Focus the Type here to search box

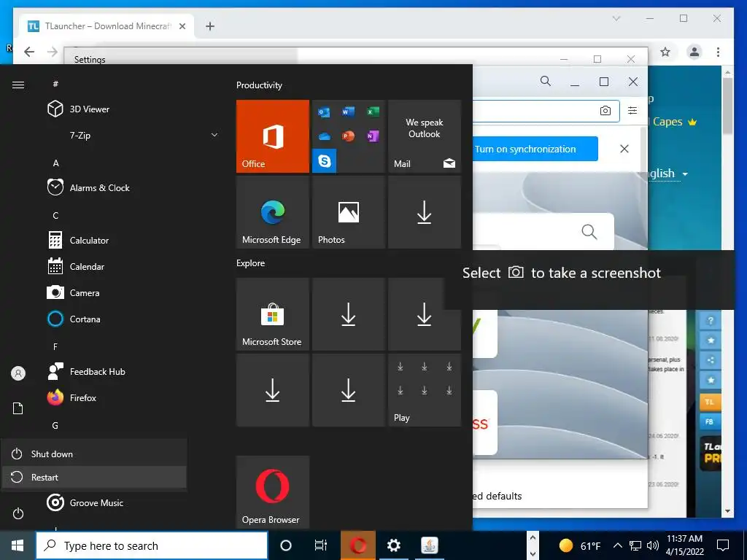pyautogui.click(x=152, y=545)
